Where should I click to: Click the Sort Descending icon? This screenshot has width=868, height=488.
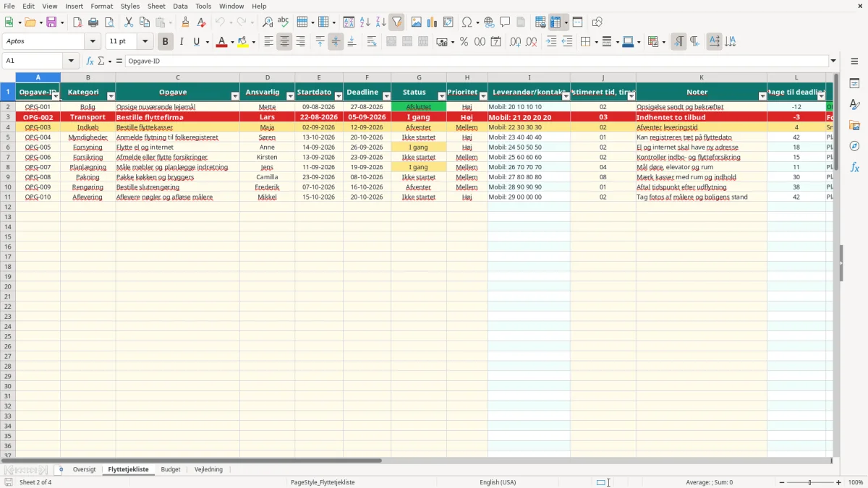pos(380,22)
